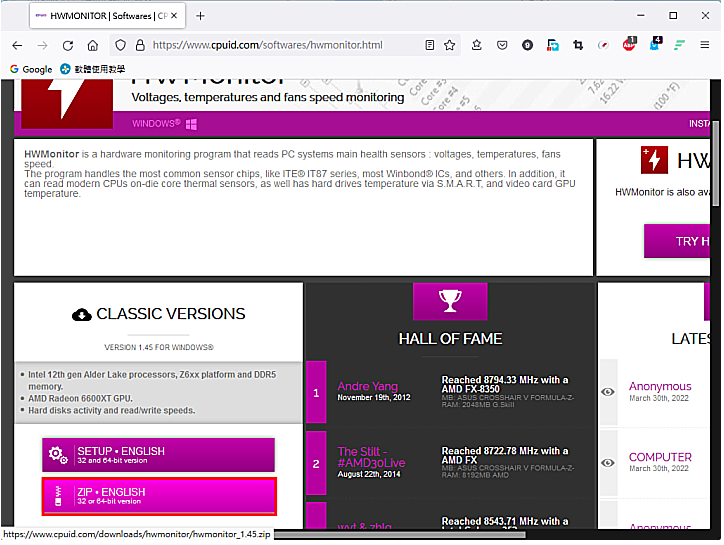Viewport: 724px width, 545px height.
Task: Toggle reader view icon in address bar
Action: (429, 45)
